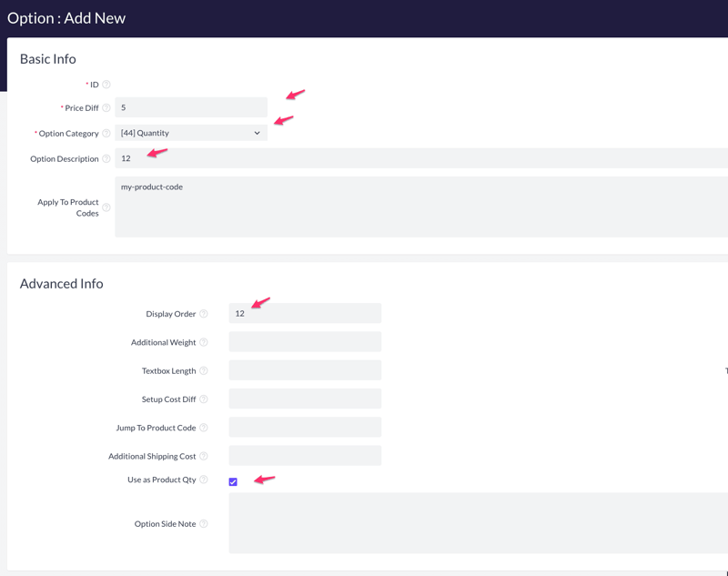Click the Display Order help icon
Screen dimensions: 728x576
(204, 314)
